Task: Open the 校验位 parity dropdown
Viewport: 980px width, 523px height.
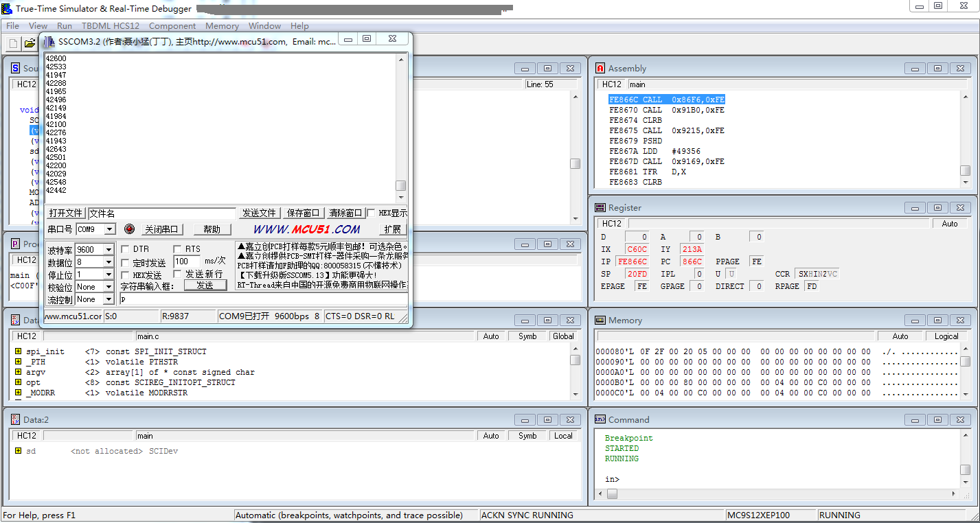Action: pos(109,287)
